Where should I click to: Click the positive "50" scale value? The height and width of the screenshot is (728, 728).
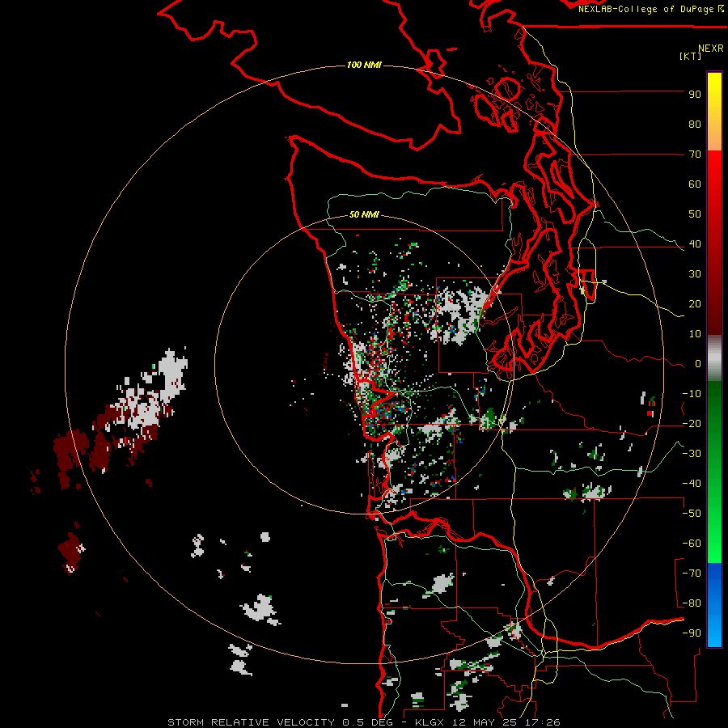(x=695, y=214)
